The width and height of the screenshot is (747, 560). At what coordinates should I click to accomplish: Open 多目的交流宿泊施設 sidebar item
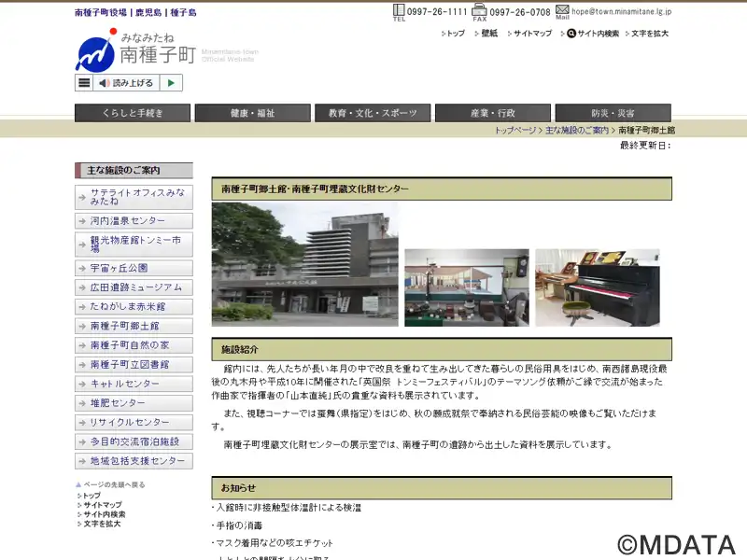134,441
